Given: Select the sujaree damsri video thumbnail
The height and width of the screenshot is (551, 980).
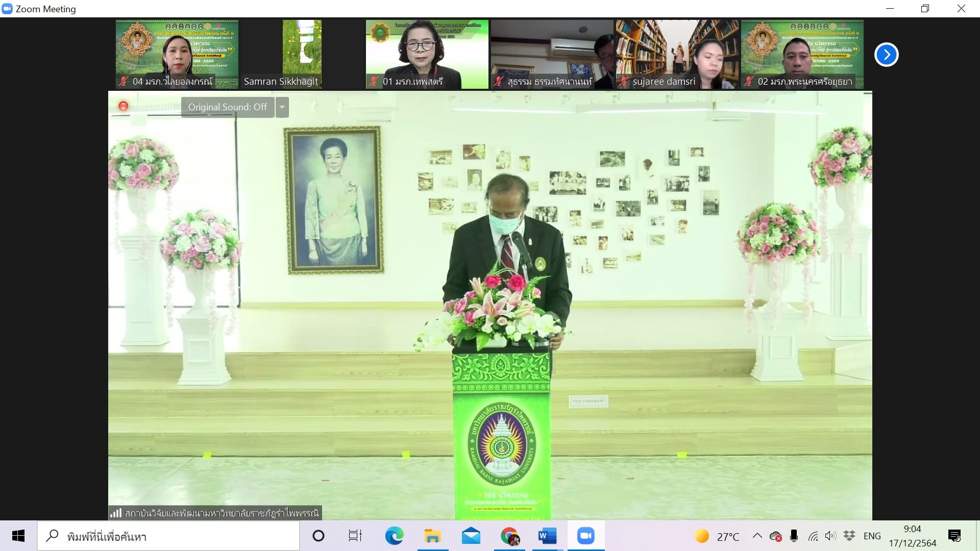Looking at the screenshot, I should 677,54.
